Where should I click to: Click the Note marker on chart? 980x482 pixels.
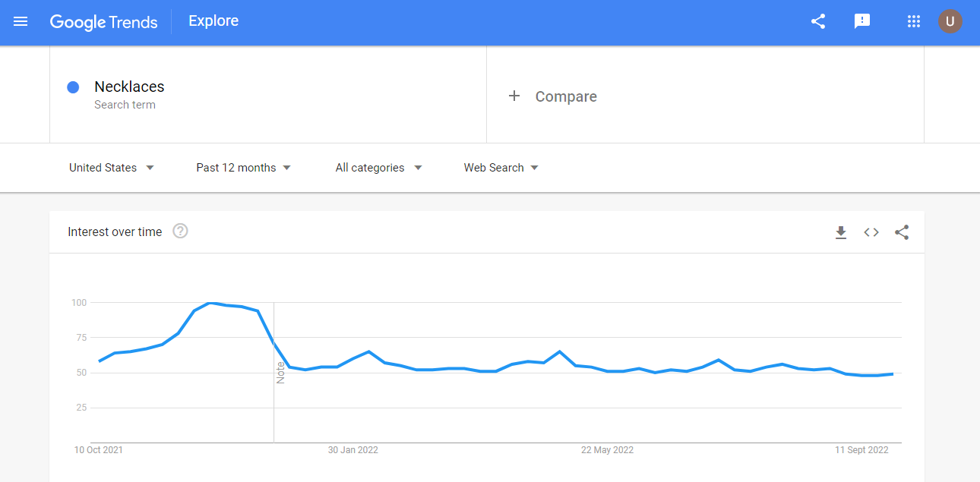click(x=280, y=373)
